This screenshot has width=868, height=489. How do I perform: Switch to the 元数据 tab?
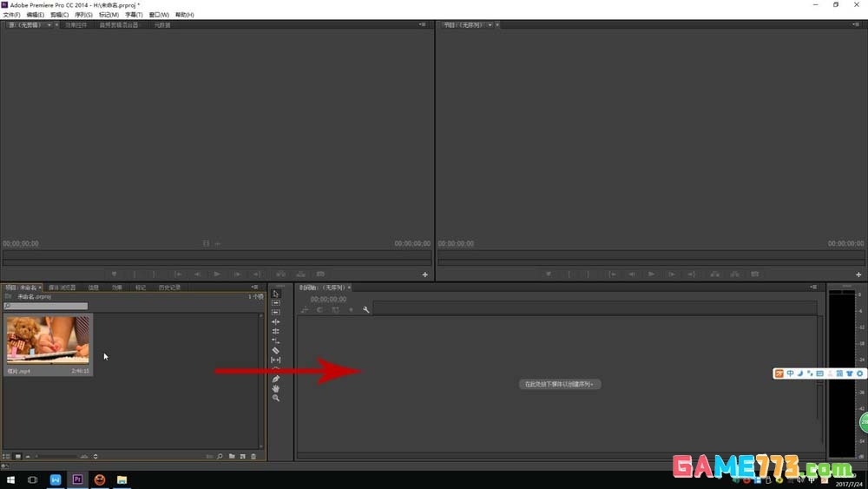click(x=162, y=25)
